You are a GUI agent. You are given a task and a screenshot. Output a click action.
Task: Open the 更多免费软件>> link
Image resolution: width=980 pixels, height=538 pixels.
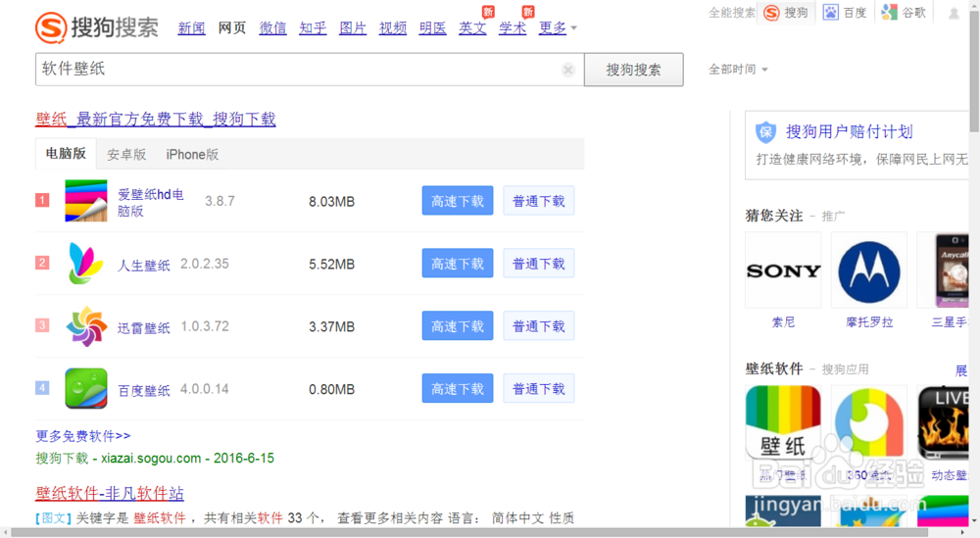point(83,435)
